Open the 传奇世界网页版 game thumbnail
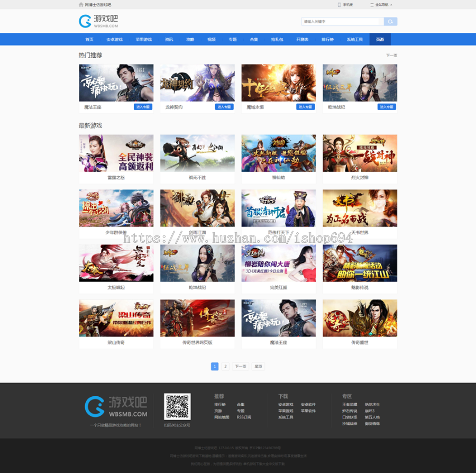 coord(197,318)
